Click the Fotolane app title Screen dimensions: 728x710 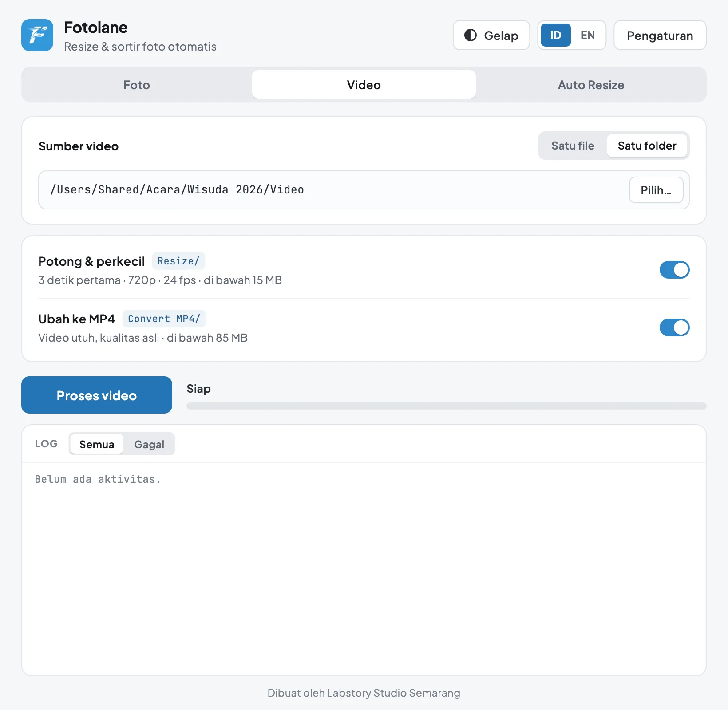(96, 28)
